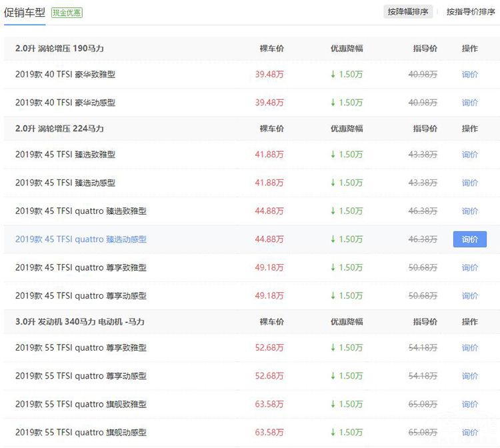
Task: Open 2019款 55 TFSI quattro 旗舰致雅型
Action: pos(81,404)
